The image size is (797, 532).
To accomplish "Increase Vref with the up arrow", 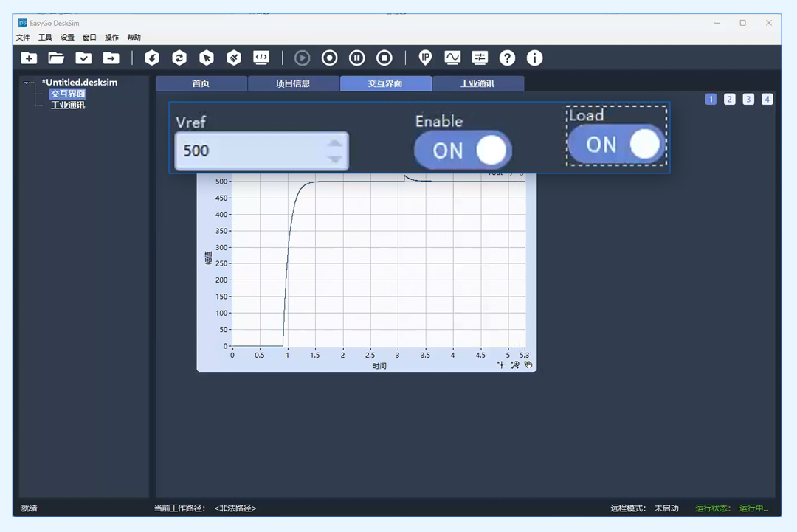I will (334, 143).
